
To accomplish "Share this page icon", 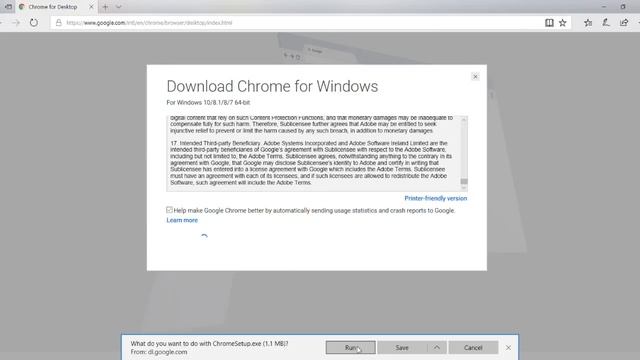I will click(x=624, y=23).
